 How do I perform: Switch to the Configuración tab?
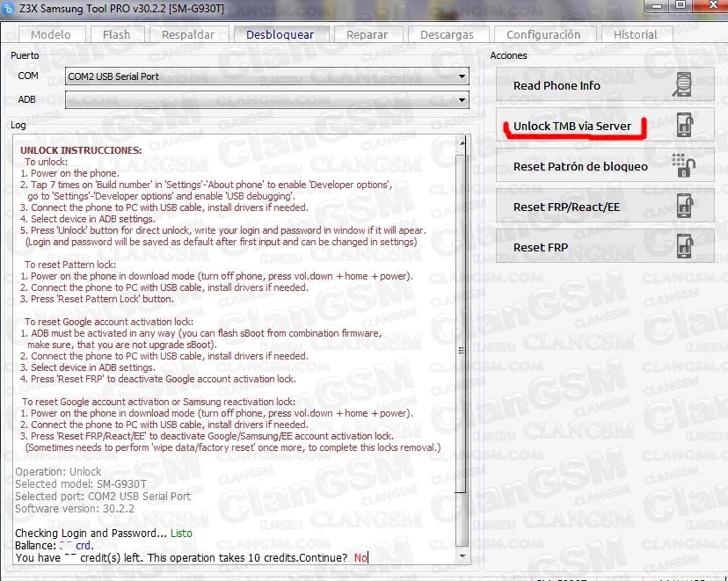pos(543,34)
